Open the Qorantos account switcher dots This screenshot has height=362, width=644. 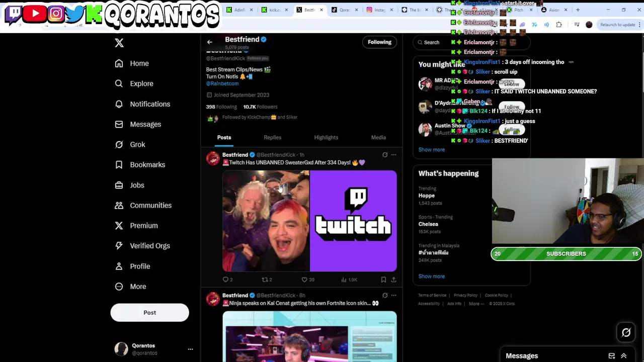tap(190, 349)
